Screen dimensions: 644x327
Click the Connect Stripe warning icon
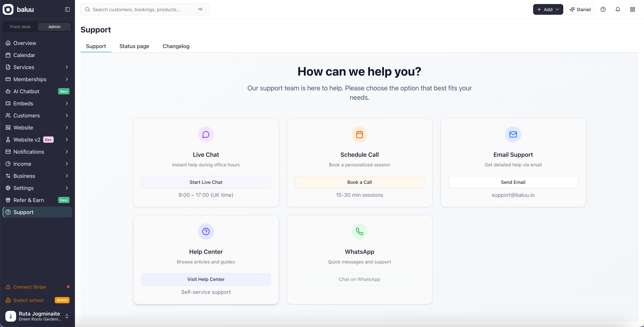tap(8, 287)
